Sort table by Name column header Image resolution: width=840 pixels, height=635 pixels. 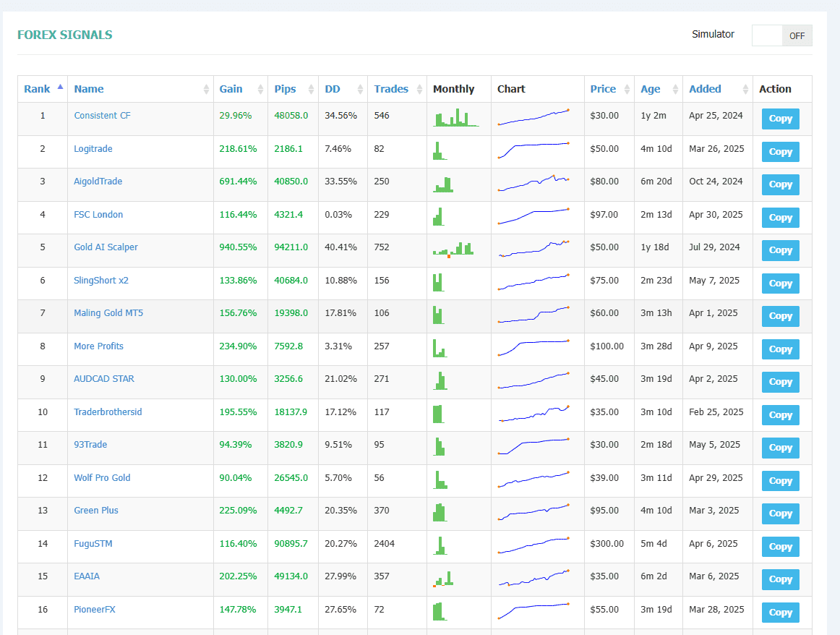point(140,89)
